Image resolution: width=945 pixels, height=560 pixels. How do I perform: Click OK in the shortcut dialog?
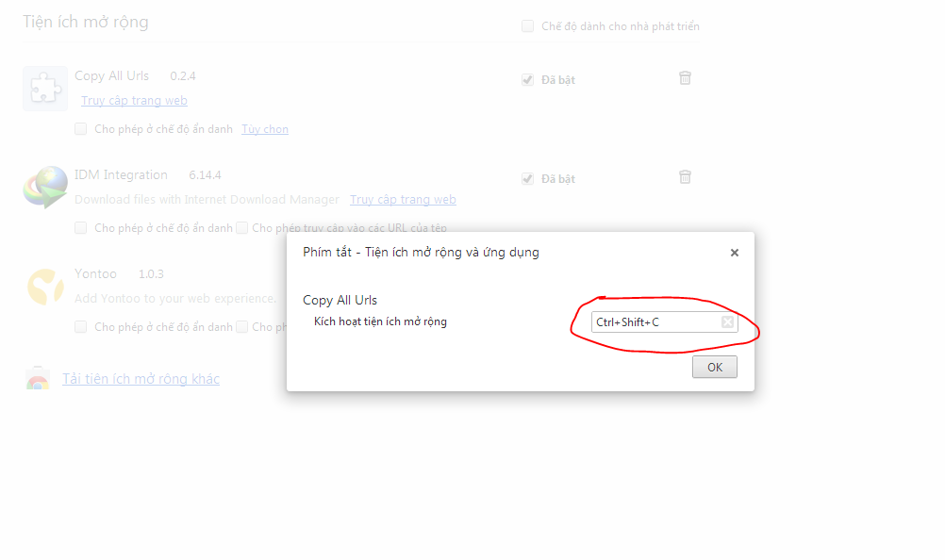pyautogui.click(x=714, y=367)
